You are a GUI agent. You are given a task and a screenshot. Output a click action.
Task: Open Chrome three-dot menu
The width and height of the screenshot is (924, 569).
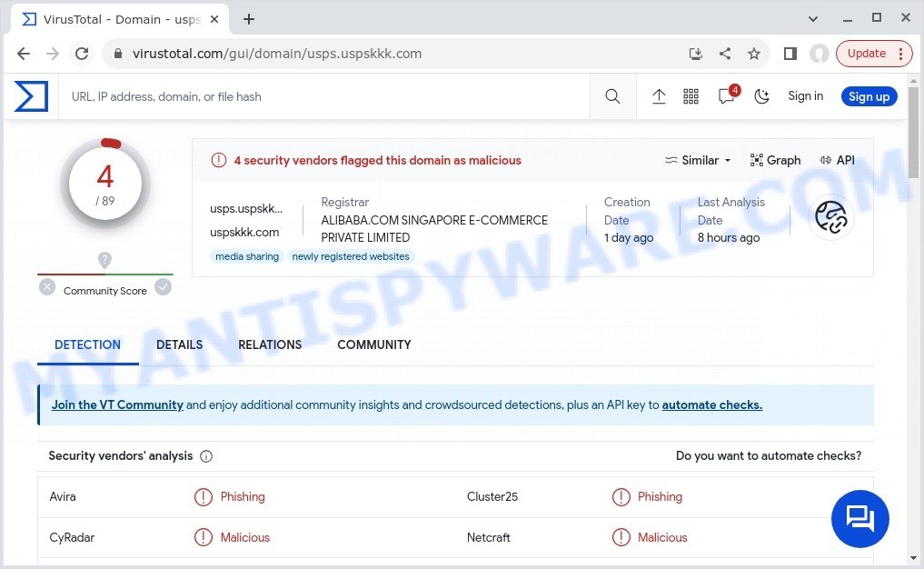(x=901, y=54)
